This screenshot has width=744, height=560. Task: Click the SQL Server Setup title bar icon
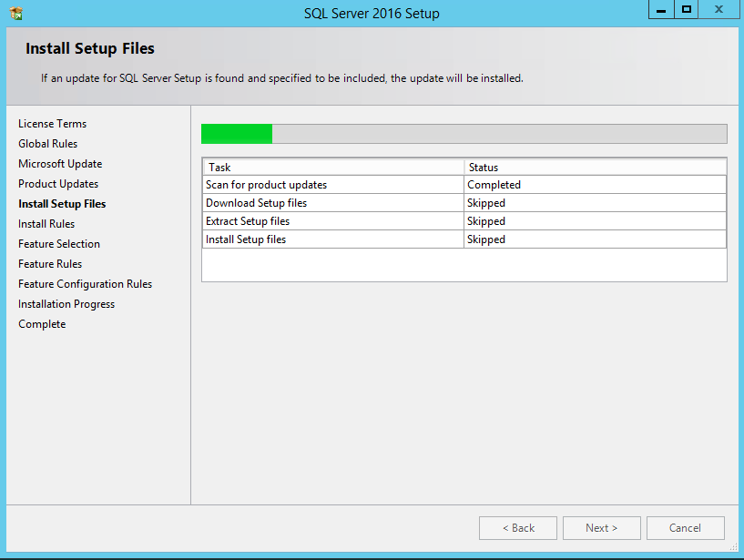[x=16, y=14]
